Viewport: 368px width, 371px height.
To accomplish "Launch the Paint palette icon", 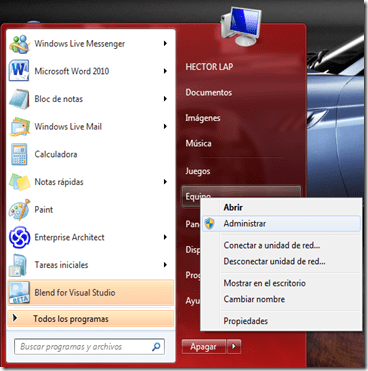I will coord(19,210).
